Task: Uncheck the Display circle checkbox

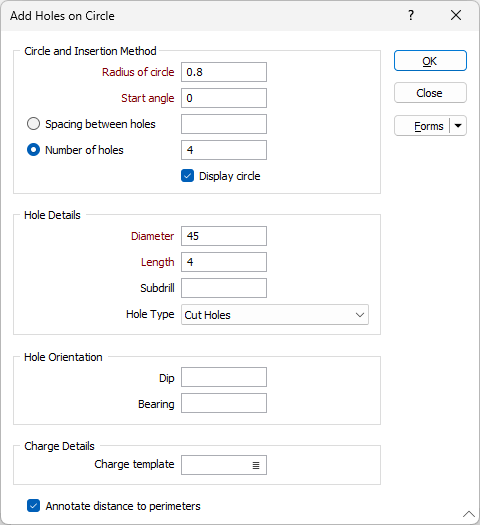Action: [187, 176]
